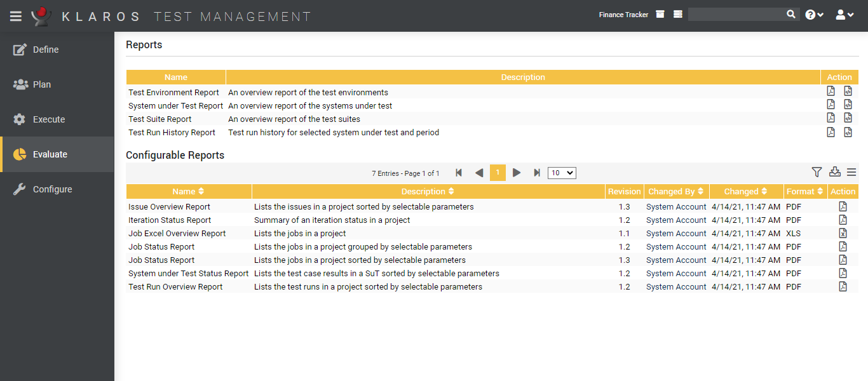868x381 pixels.
Task: Export System under Test Report as XLS
Action: pos(848,104)
